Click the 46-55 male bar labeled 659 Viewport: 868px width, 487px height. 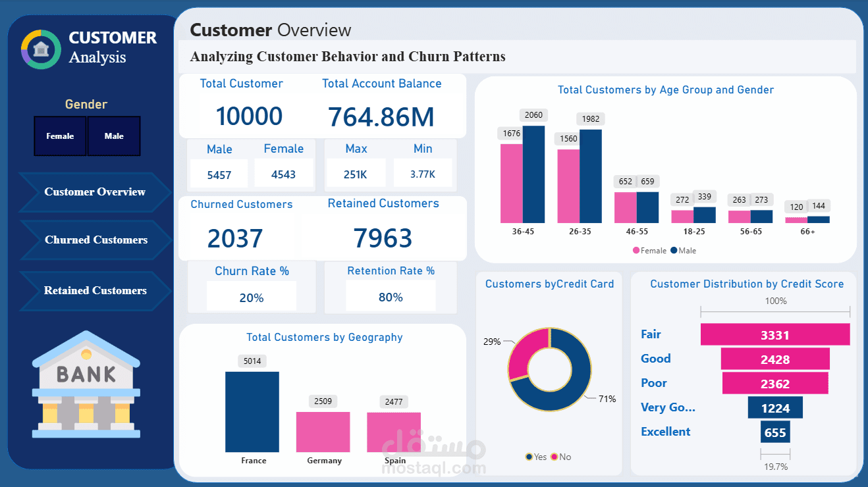pos(647,207)
